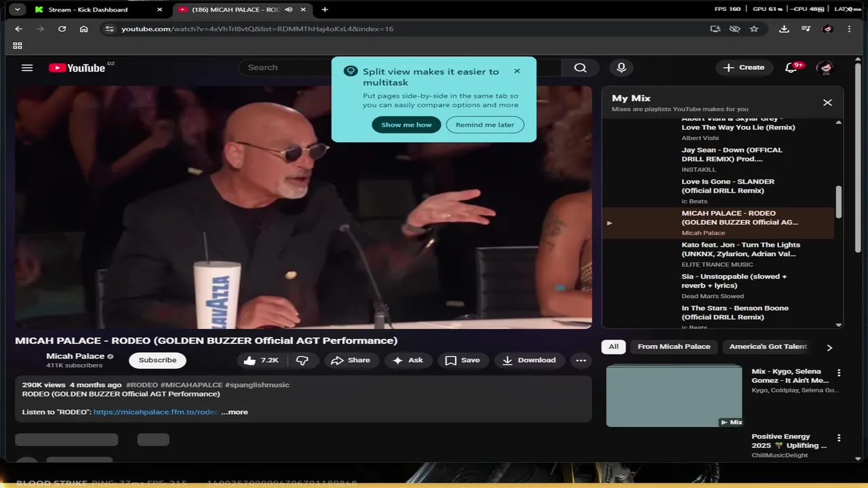Viewport: 868px width, 488px height.
Task: Close the My Mix playlist panel
Action: pos(827,102)
